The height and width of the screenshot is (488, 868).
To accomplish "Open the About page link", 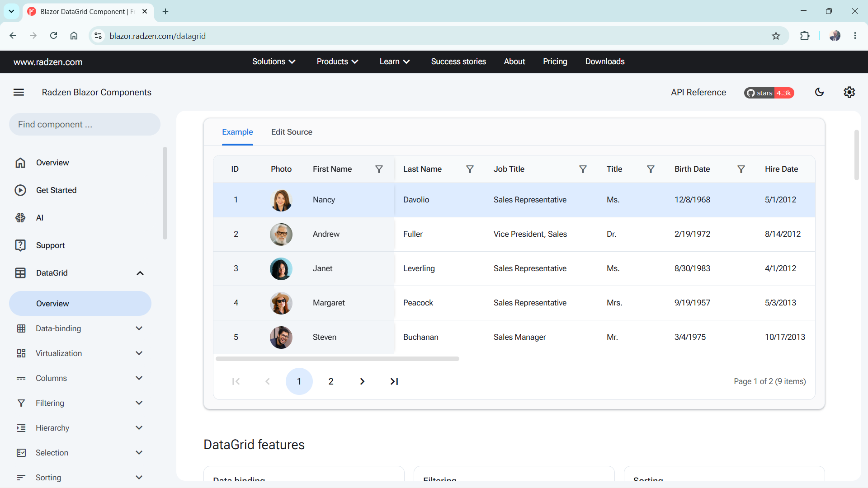I will pos(514,61).
